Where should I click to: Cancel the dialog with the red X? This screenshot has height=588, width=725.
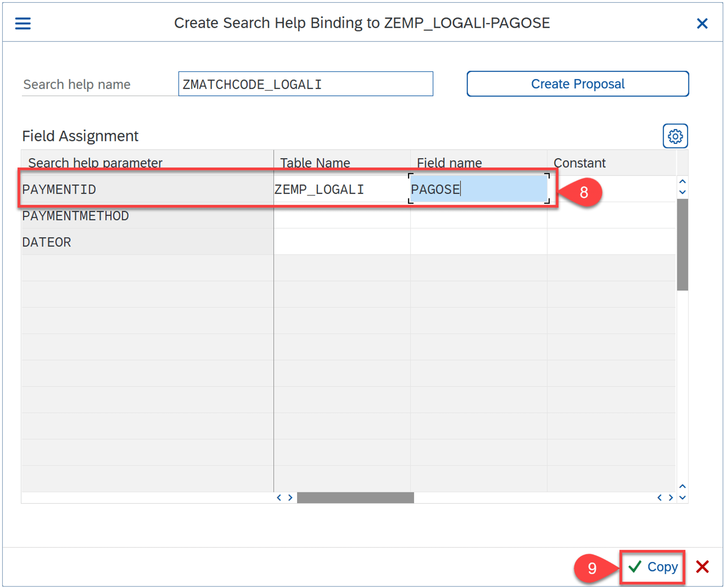[702, 566]
